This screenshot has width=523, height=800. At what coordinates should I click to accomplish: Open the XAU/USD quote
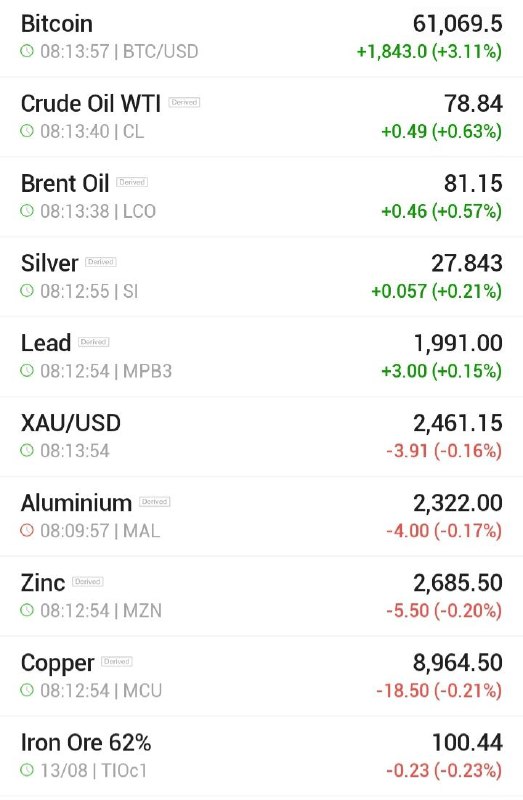click(x=261, y=437)
